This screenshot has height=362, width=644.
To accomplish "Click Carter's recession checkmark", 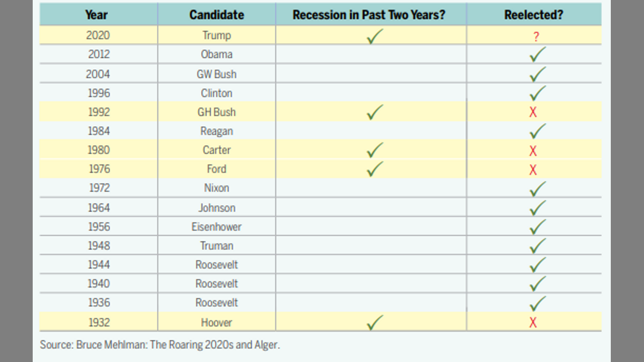I will click(375, 150).
